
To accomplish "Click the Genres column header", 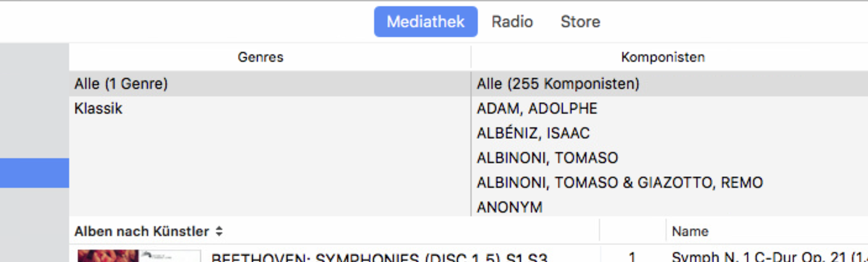I will tap(260, 57).
